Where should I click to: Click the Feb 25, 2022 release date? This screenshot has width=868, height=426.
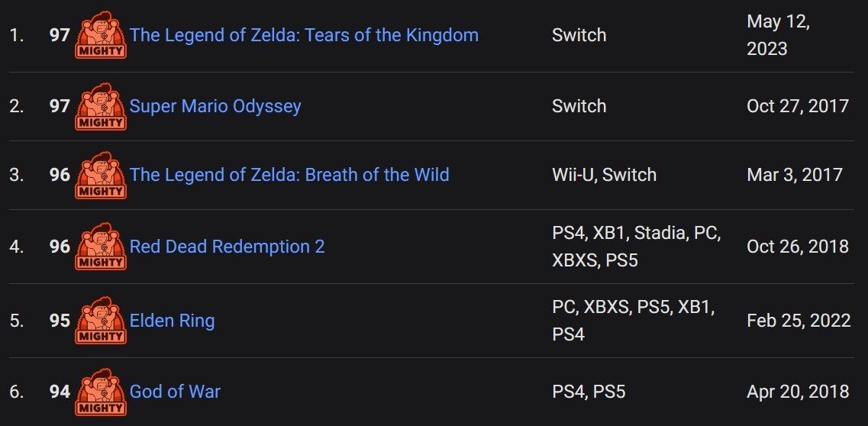[799, 321]
